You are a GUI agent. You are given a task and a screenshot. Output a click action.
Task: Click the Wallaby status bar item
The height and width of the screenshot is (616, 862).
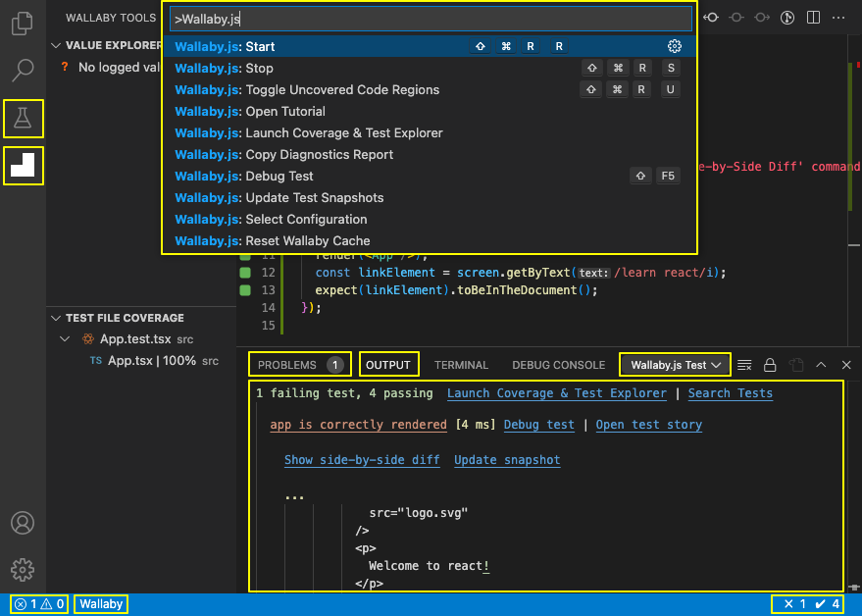coord(101,604)
